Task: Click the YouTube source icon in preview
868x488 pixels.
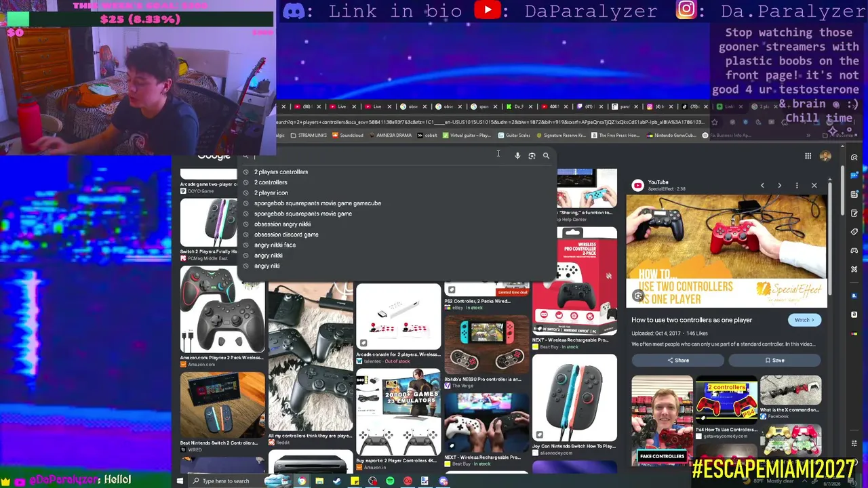Action: coord(637,185)
